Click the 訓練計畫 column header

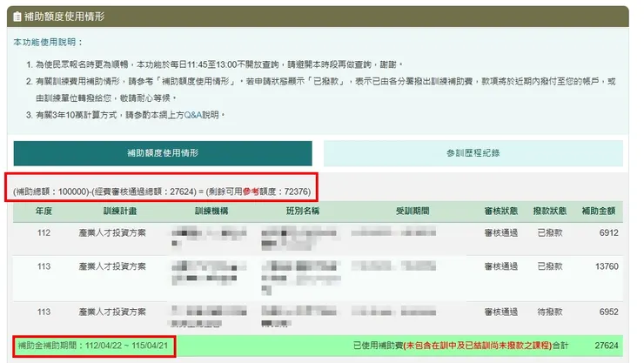click(120, 211)
